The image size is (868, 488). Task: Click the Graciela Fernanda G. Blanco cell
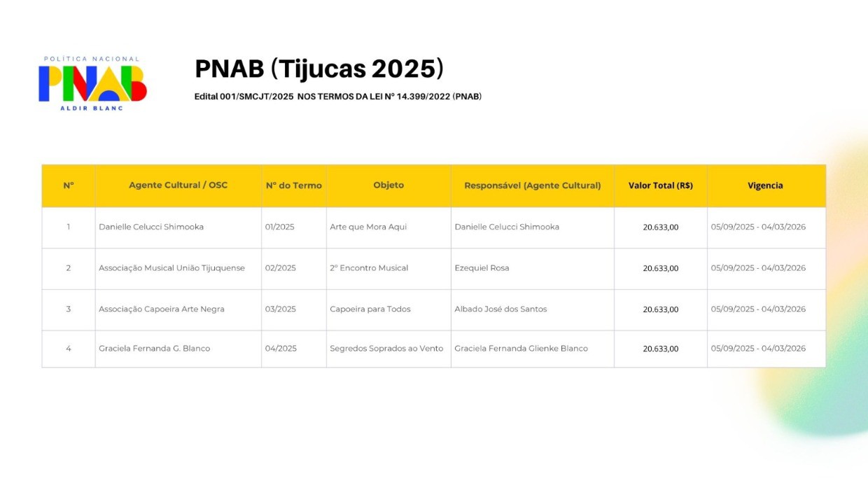(x=154, y=349)
